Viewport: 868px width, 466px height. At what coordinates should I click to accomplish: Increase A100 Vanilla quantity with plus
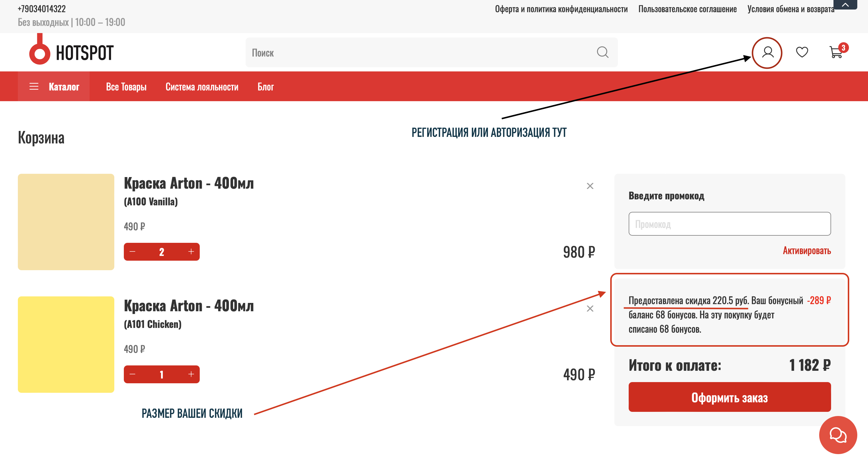(191, 252)
